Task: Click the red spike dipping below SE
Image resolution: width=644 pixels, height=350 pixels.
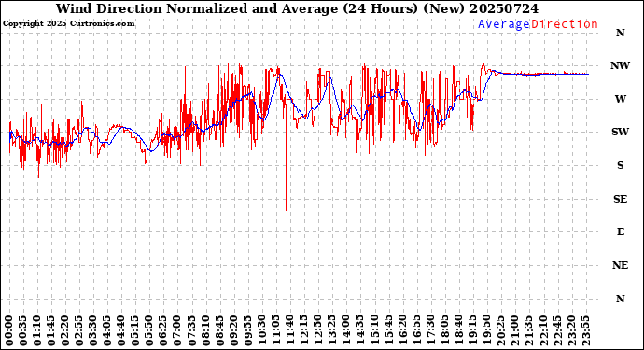Action: tap(287, 181)
